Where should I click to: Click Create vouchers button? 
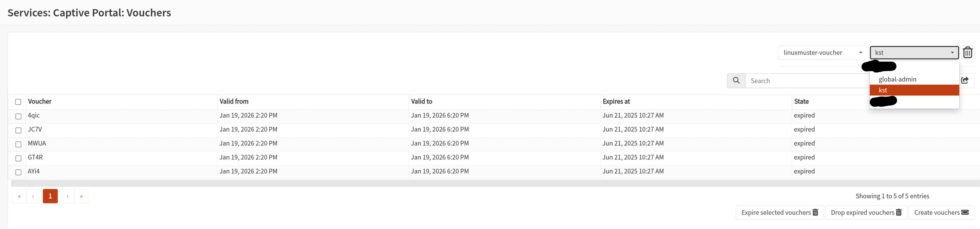pos(941,212)
